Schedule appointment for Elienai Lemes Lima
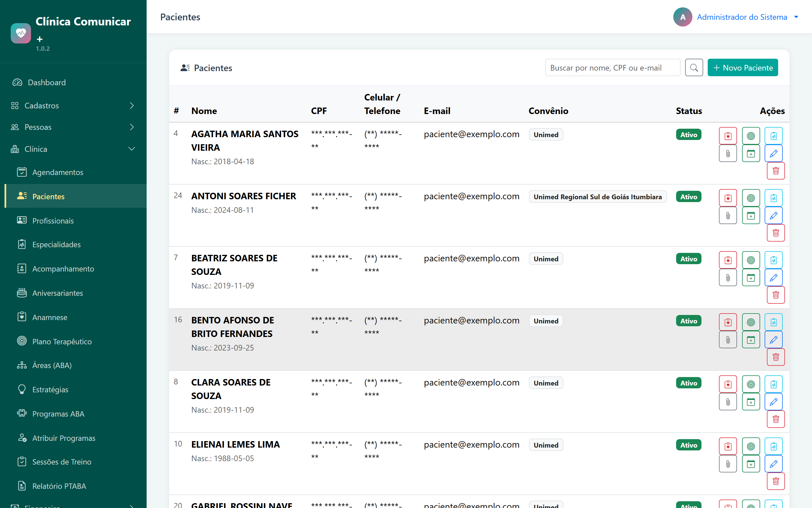 (751, 464)
